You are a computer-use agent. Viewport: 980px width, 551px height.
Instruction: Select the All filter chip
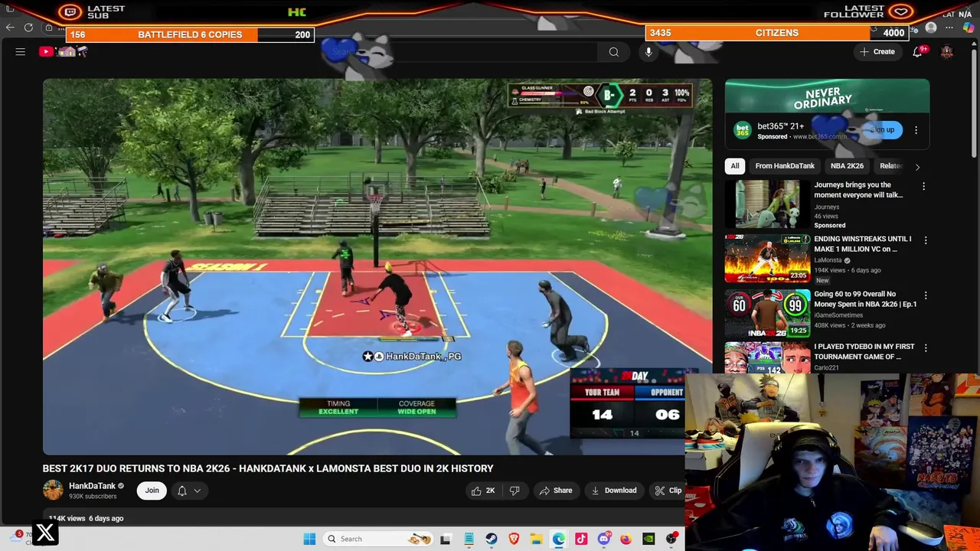(x=735, y=166)
